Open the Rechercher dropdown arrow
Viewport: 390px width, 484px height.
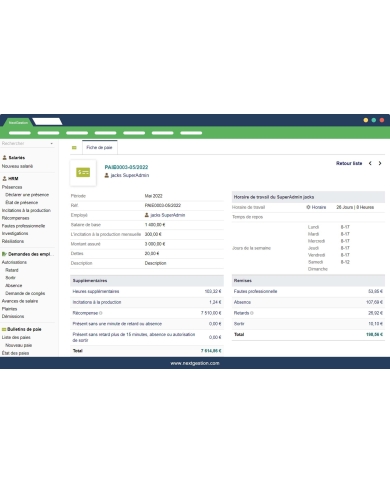point(52,144)
